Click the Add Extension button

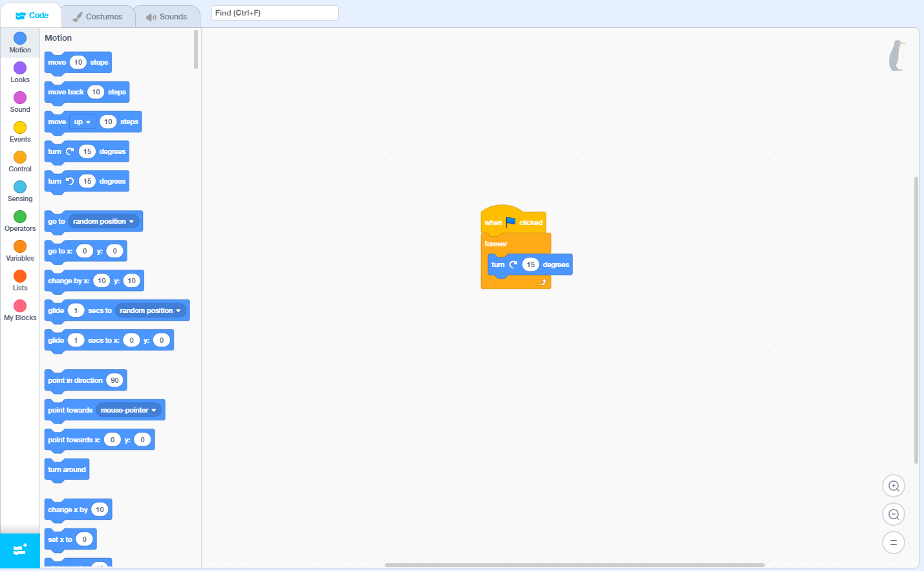19,550
